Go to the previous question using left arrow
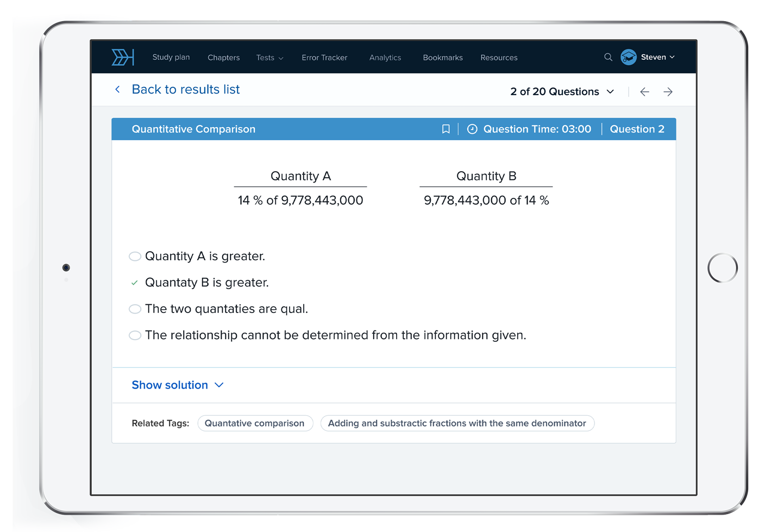Image resolution: width=765 pixels, height=532 pixels. (x=644, y=91)
